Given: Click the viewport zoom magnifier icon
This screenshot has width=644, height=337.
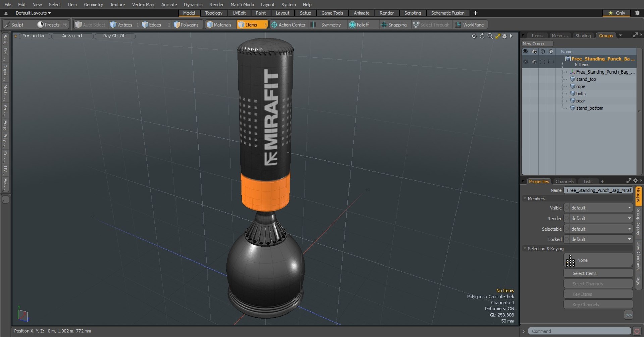Looking at the screenshot, I should coord(490,36).
